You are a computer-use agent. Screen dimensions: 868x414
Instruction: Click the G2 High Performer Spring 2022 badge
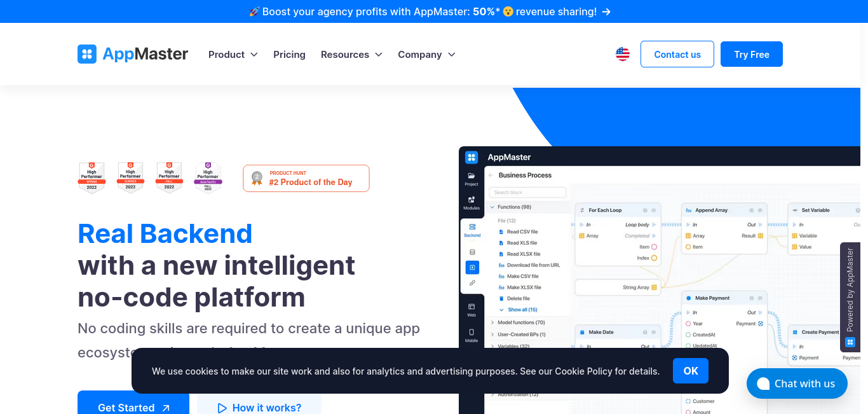tap(92, 177)
